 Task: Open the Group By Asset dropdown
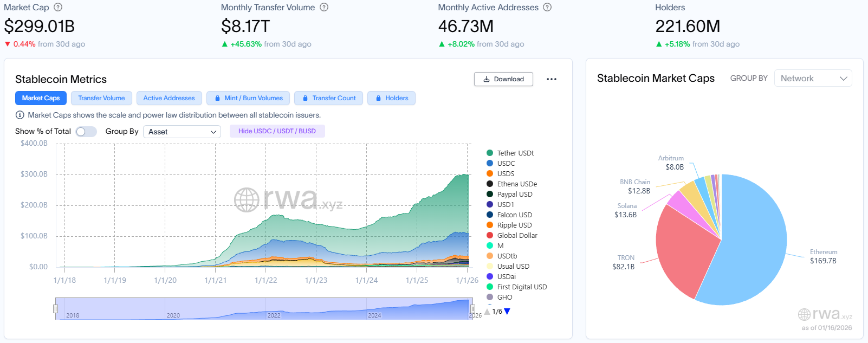coord(182,132)
